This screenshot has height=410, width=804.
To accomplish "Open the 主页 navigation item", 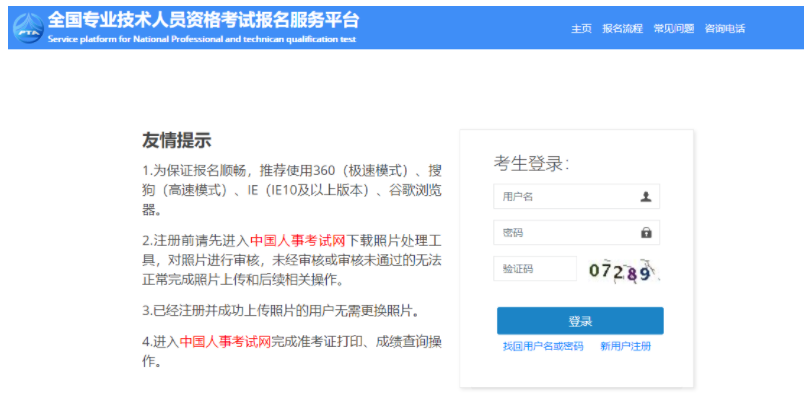I will [x=581, y=29].
